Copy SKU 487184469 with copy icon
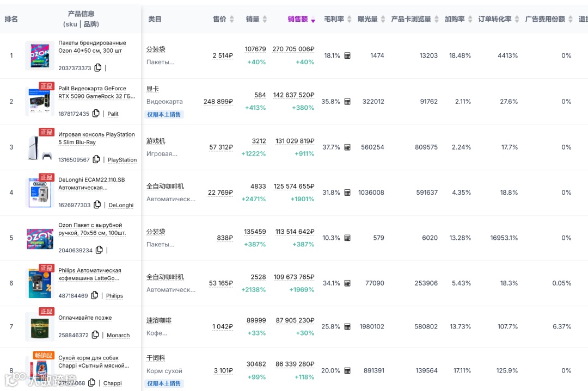Screen dimensions: 588x391 [x=95, y=295]
